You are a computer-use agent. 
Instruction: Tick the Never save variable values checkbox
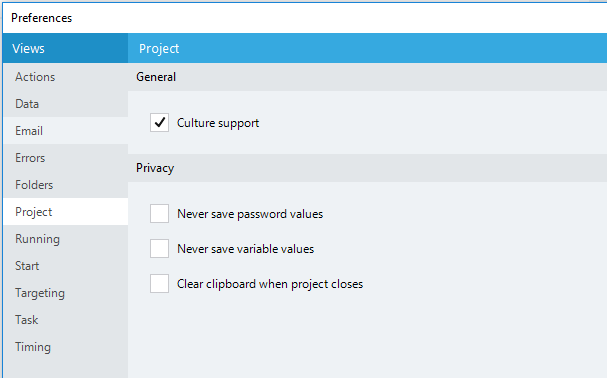point(159,248)
